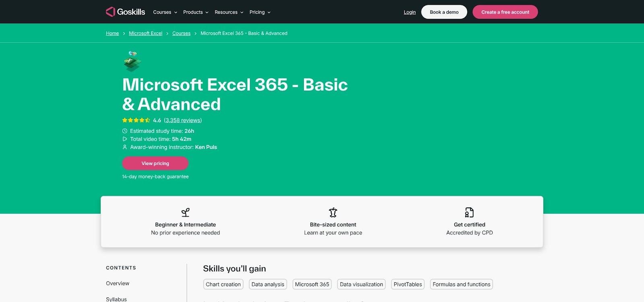Click the apple core icon above Bite-sized content
644x302 pixels.
click(333, 212)
